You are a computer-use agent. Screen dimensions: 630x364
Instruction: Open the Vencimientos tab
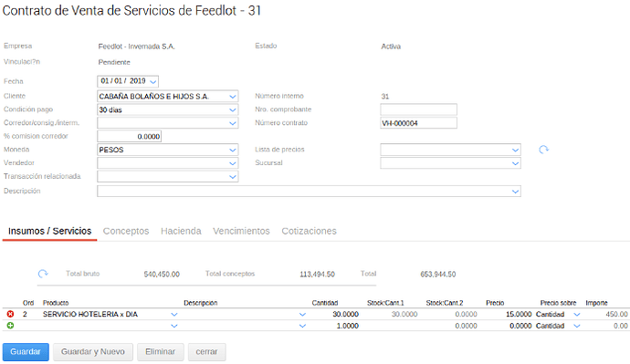click(x=241, y=231)
